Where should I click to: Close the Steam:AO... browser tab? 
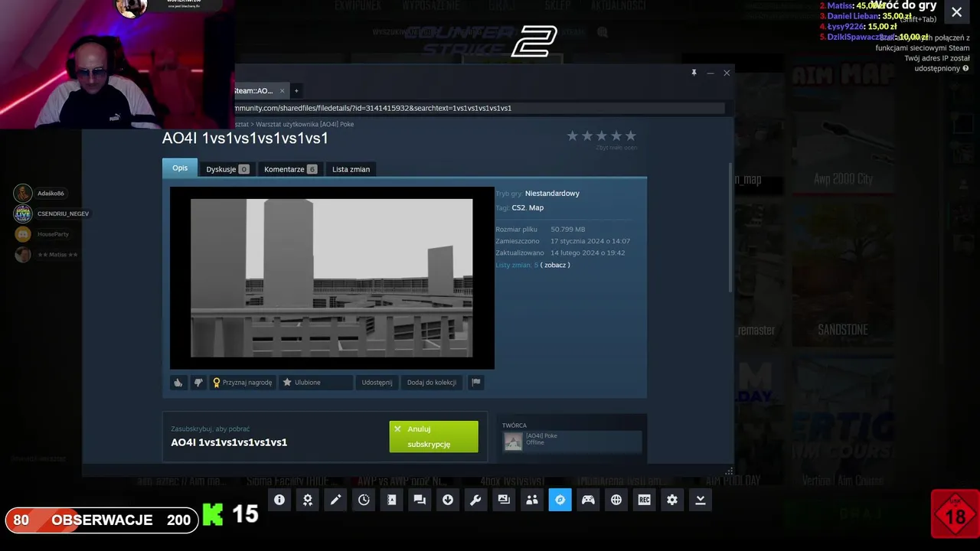coord(282,91)
